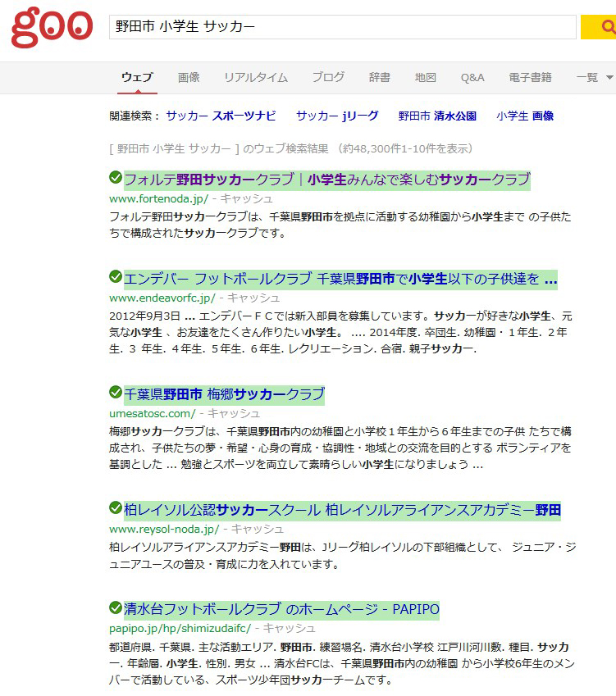Switch to the 画像 tab
The image size is (616, 696).
(x=189, y=78)
